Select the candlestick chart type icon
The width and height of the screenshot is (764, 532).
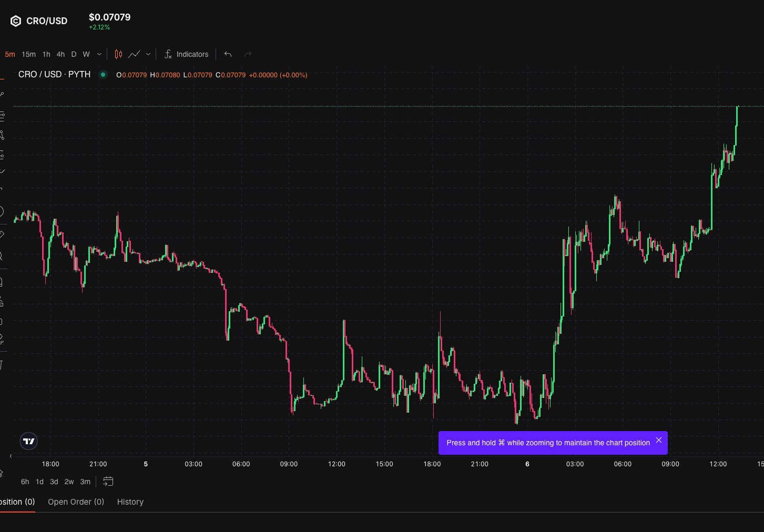point(118,54)
